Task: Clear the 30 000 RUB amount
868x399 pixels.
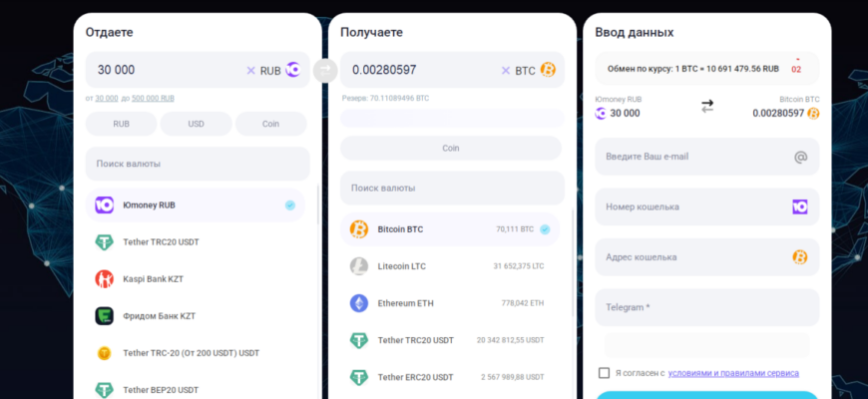Action: tap(250, 70)
